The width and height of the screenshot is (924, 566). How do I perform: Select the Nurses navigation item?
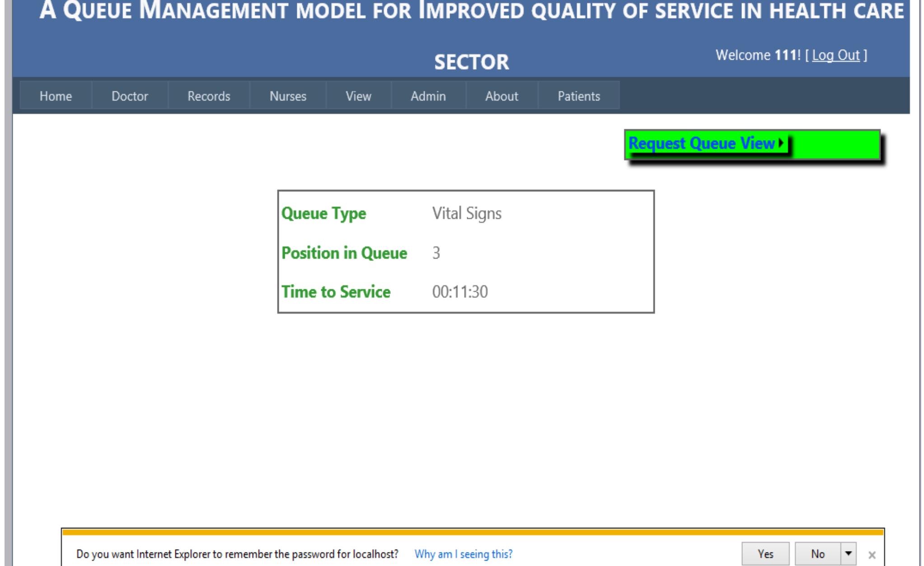288,96
